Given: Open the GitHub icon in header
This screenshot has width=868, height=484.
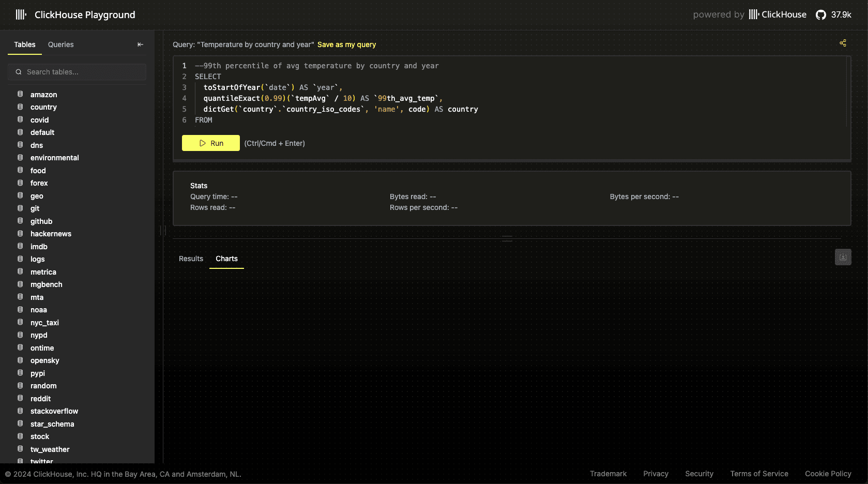Looking at the screenshot, I should click(820, 15).
